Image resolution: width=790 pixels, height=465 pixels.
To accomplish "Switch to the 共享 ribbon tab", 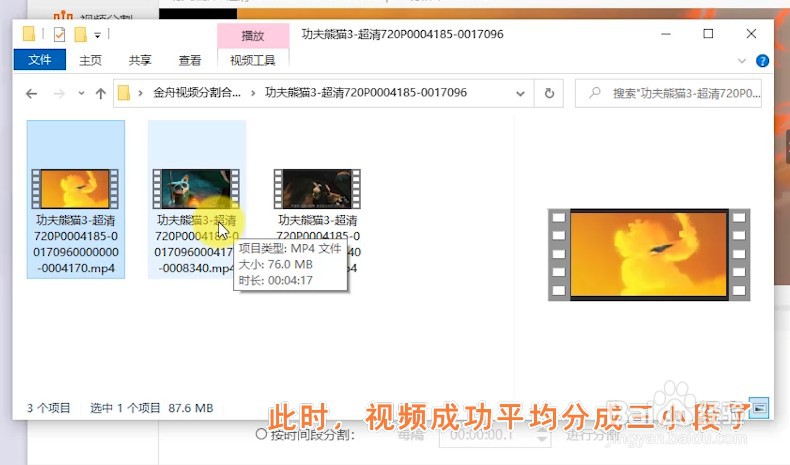I will pos(140,60).
